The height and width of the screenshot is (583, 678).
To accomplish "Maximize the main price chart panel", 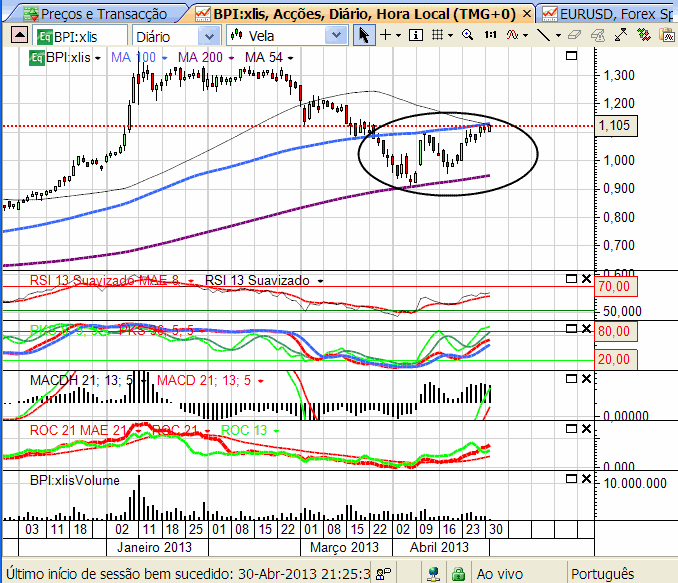I will [572, 56].
